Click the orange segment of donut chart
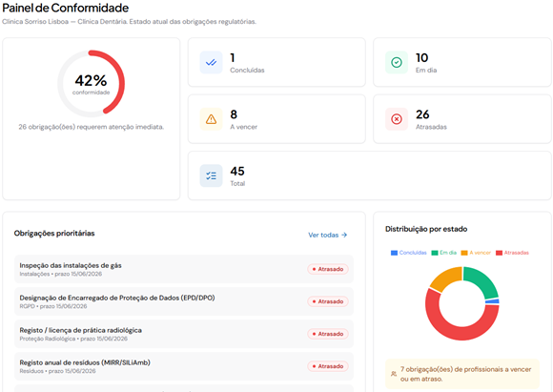 pyautogui.click(x=447, y=279)
